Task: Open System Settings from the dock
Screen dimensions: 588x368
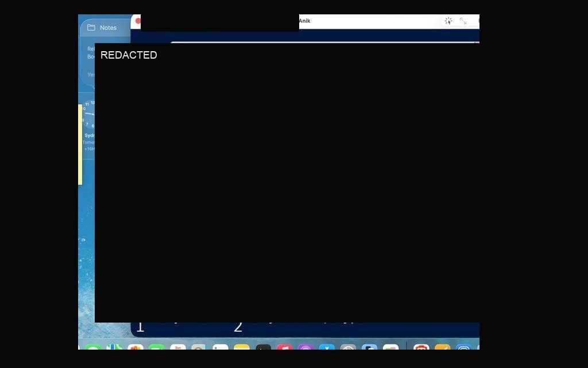Action: tap(348, 347)
